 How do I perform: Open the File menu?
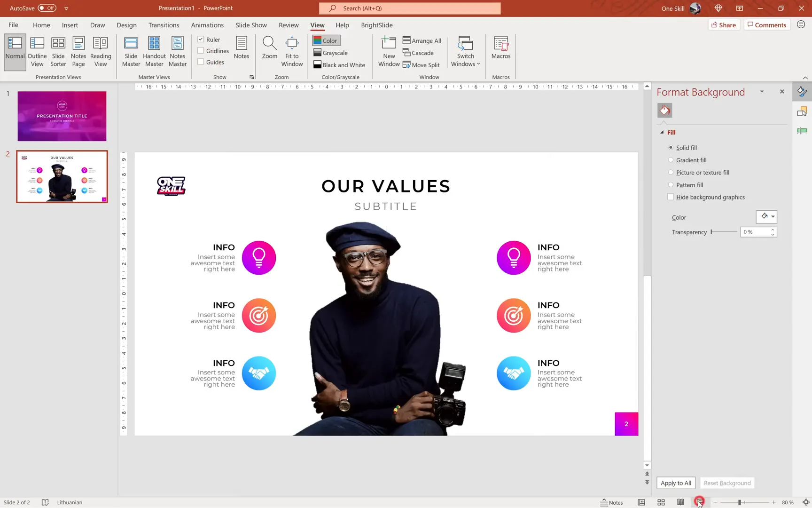point(13,25)
